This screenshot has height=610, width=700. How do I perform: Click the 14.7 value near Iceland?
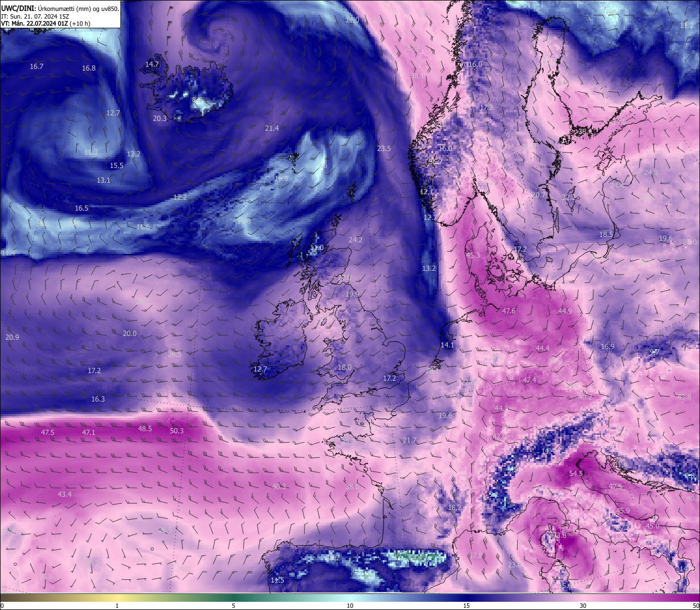[x=152, y=64]
